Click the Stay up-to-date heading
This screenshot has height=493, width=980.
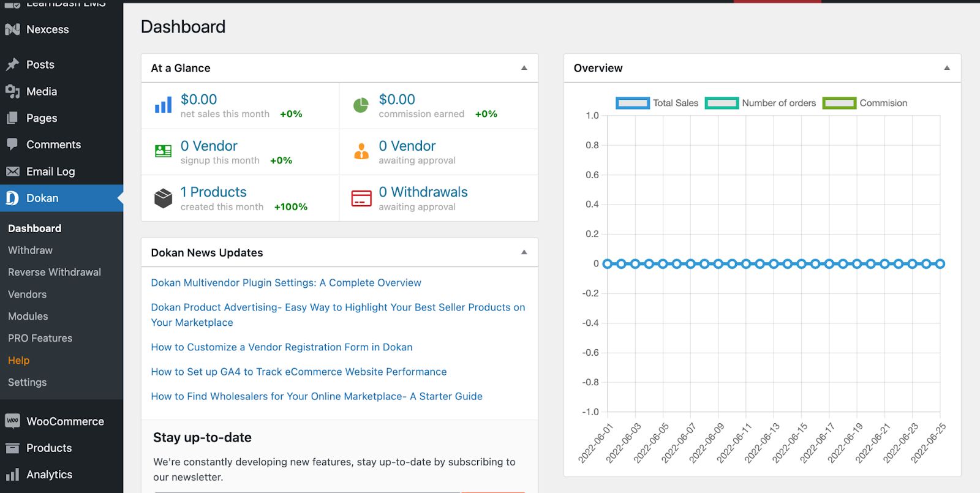pyautogui.click(x=202, y=437)
